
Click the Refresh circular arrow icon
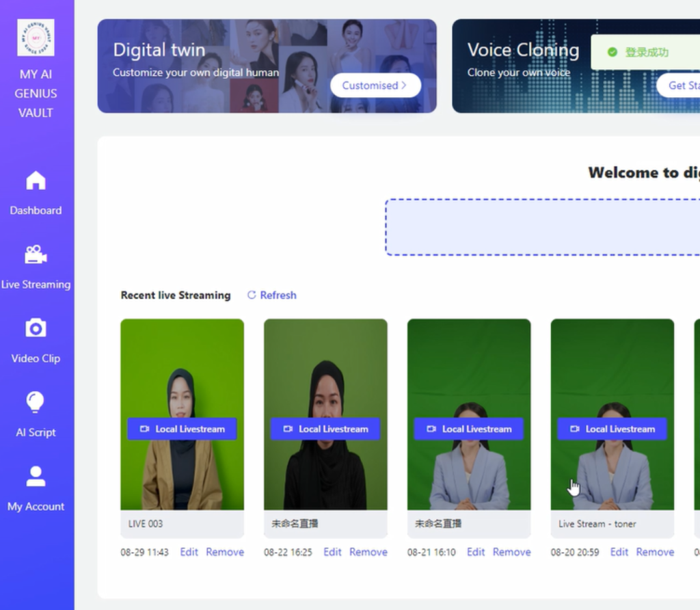tap(252, 295)
